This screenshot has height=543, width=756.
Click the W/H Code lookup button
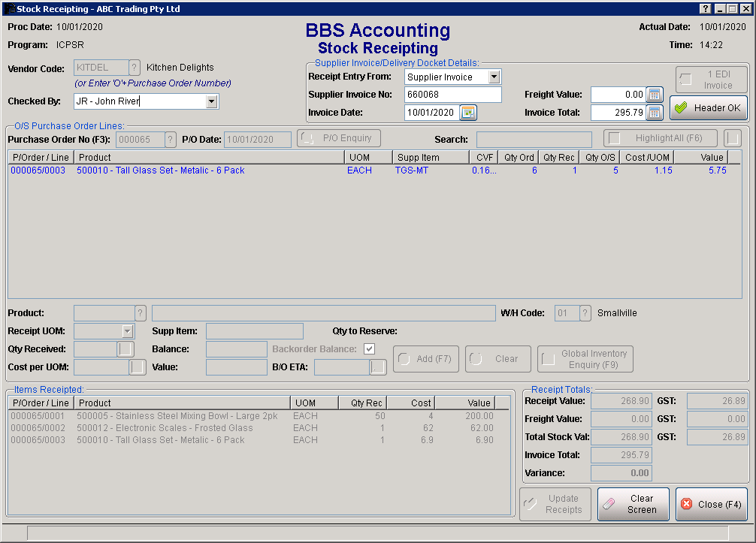tap(585, 313)
